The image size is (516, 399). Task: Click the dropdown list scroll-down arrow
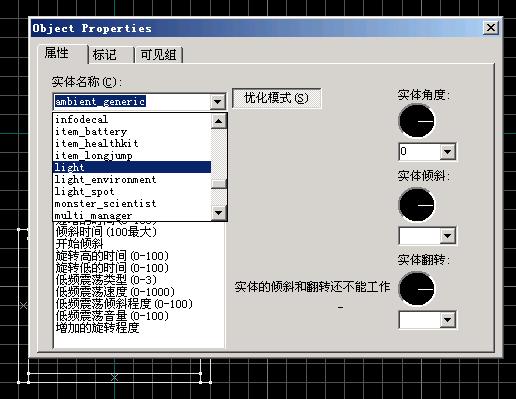(219, 212)
